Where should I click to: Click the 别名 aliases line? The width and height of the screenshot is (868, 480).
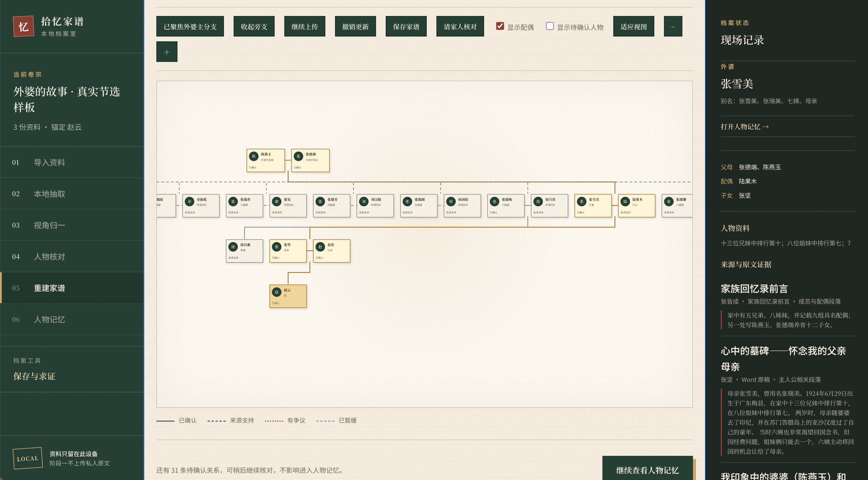769,101
